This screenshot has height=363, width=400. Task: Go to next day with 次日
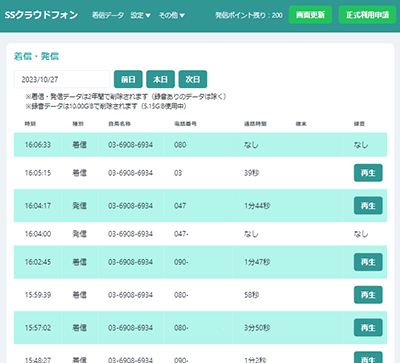pyautogui.click(x=193, y=79)
